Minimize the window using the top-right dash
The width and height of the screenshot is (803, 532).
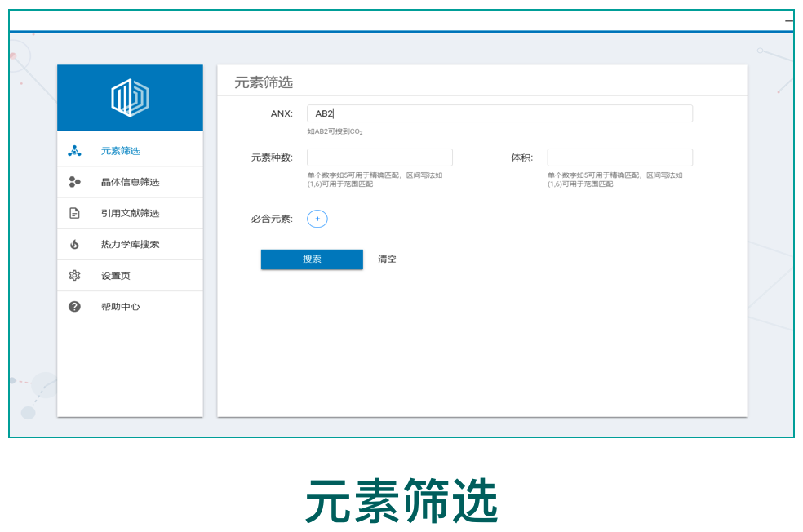(x=788, y=20)
